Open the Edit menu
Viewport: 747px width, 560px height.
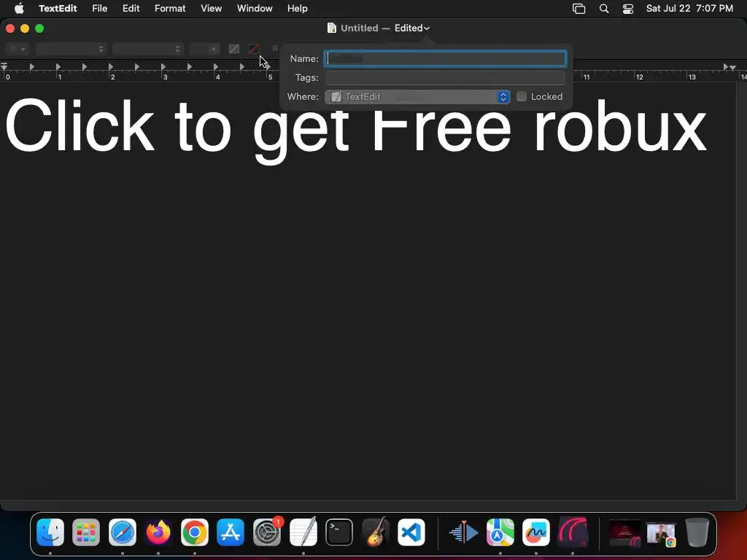(131, 9)
